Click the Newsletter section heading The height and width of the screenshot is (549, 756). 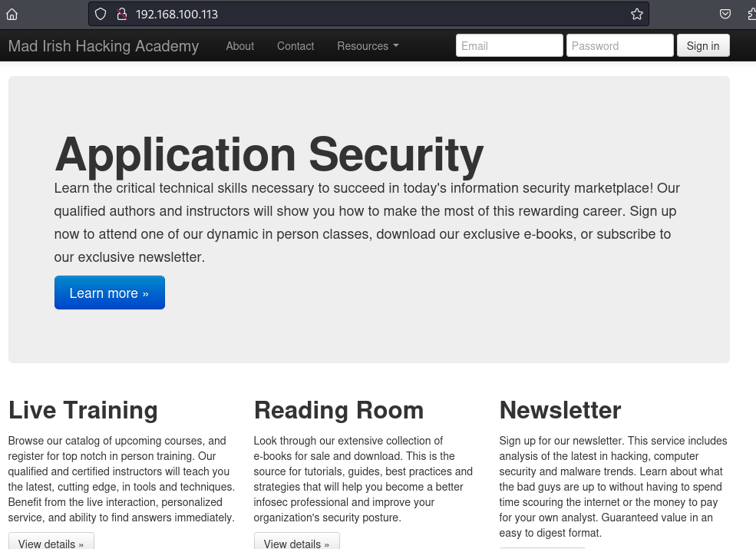pyautogui.click(x=560, y=410)
